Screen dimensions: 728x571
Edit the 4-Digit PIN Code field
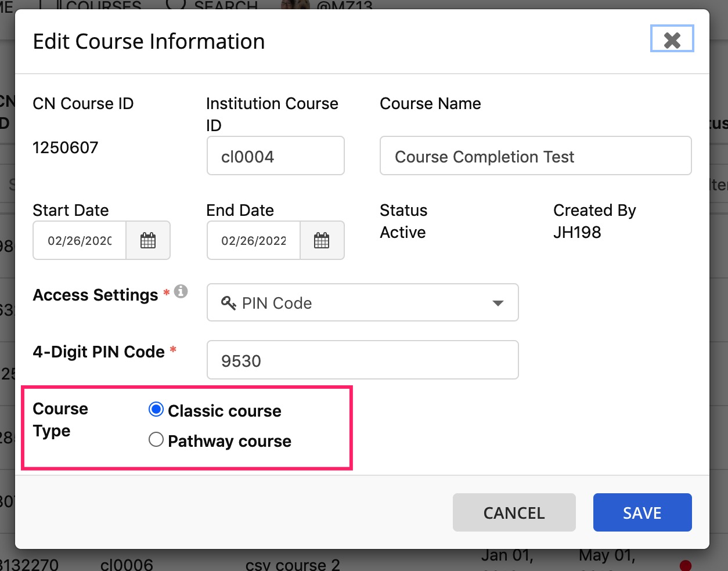pyautogui.click(x=362, y=360)
